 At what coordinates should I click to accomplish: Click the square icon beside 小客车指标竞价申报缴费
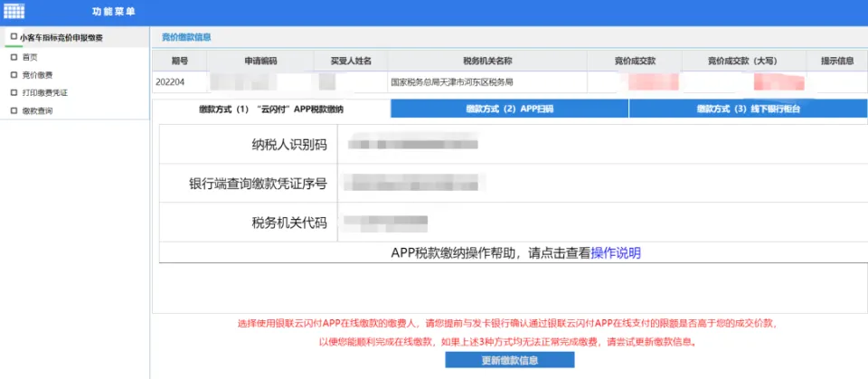(x=13, y=37)
